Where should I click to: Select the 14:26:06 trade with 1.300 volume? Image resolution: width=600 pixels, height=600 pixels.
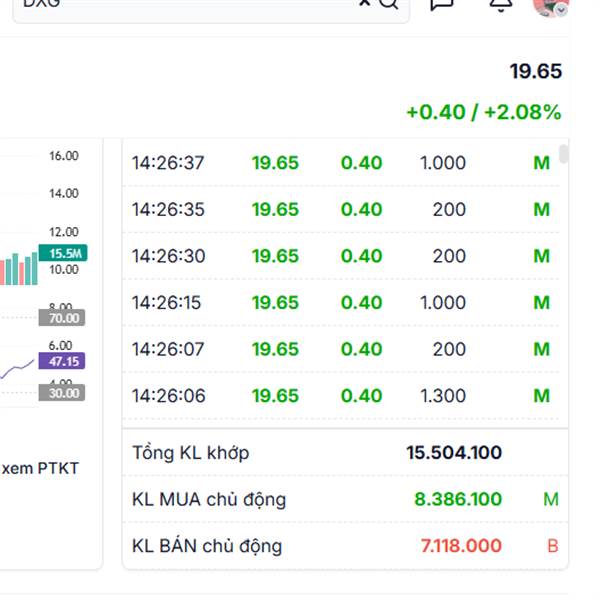click(x=340, y=396)
